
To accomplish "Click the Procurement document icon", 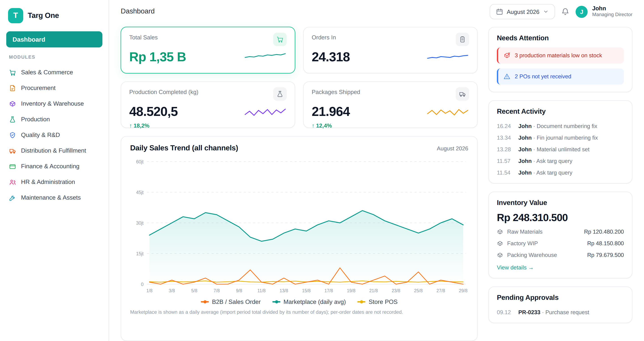I will (x=13, y=88).
